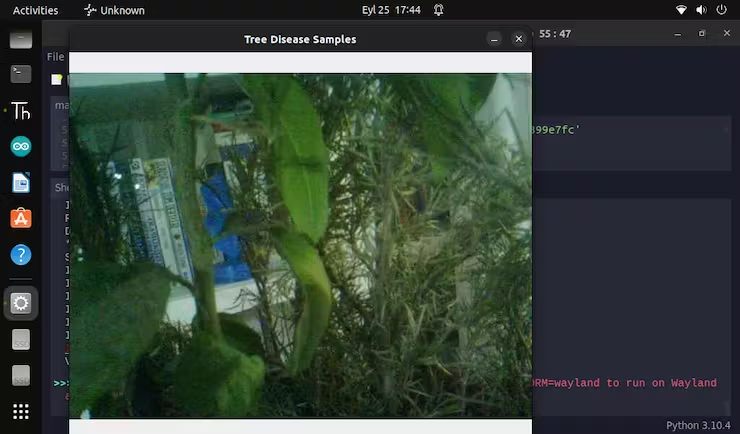
Task: Click the Show Applications grid icon
Action: pos(21,411)
